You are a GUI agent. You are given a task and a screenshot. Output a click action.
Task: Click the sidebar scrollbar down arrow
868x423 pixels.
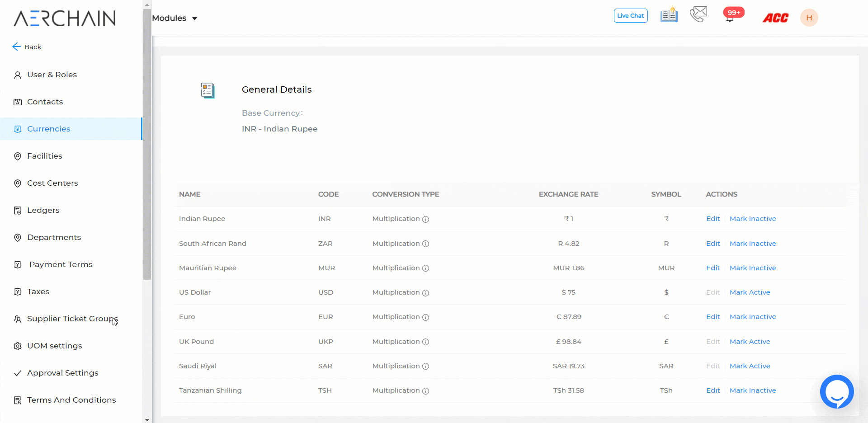pos(147,419)
